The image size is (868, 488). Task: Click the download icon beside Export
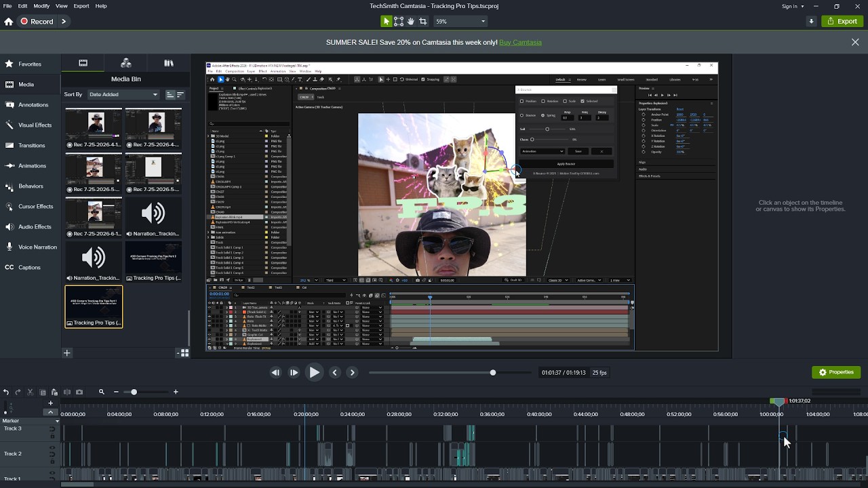pos(811,22)
